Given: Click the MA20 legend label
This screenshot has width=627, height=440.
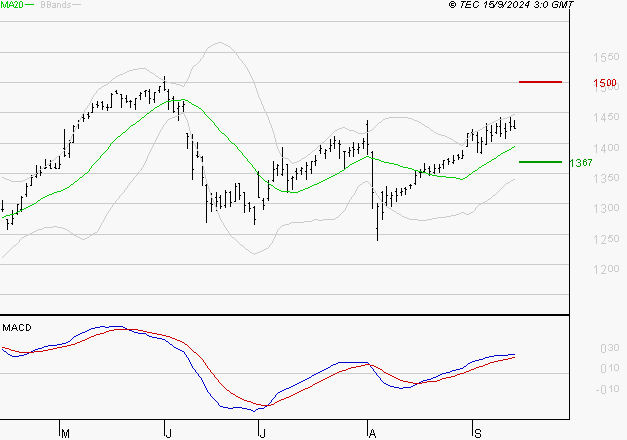Looking at the screenshot, I should click(x=12, y=5).
